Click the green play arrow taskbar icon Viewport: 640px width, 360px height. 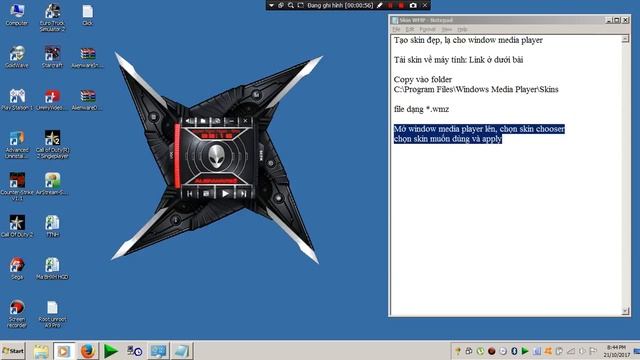tap(111, 351)
